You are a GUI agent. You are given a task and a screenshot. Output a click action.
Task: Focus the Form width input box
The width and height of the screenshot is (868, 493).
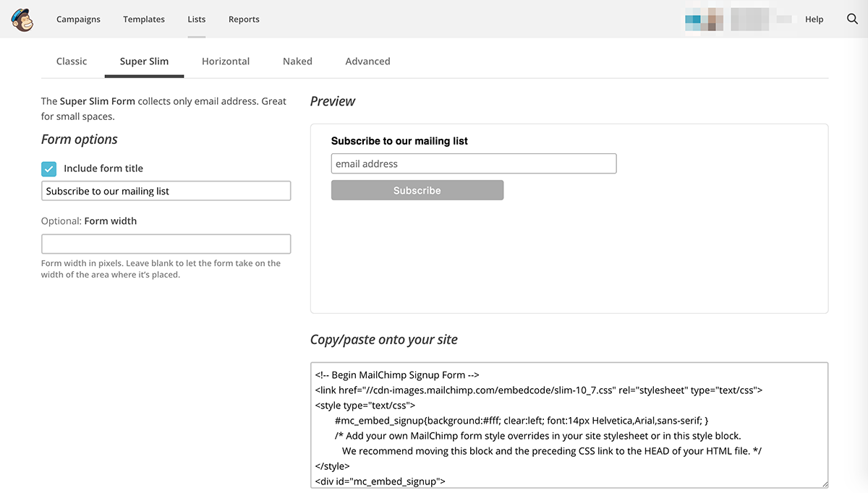pyautogui.click(x=166, y=244)
